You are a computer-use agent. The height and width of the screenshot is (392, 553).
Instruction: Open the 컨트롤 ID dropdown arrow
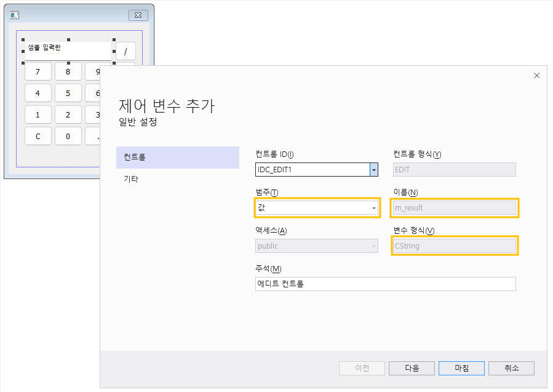pos(374,170)
